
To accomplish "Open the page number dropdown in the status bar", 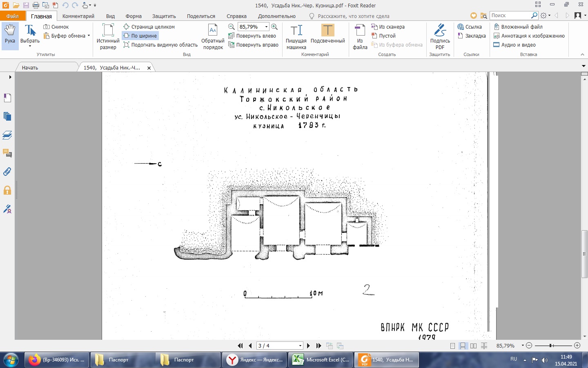I will [300, 346].
